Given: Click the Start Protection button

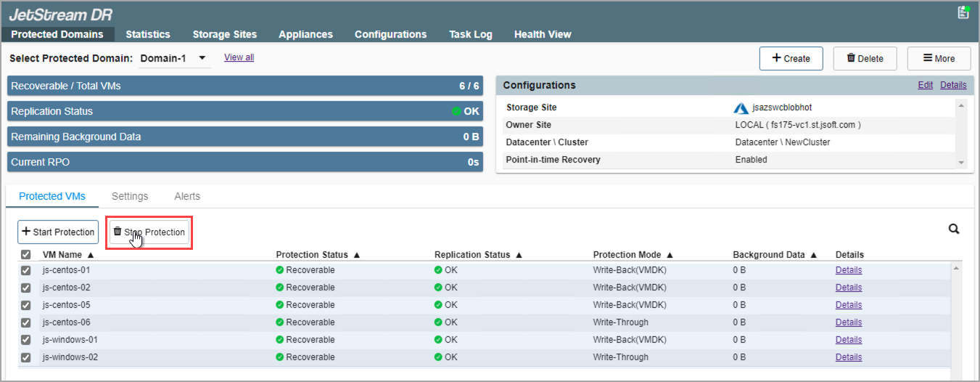Looking at the screenshot, I should (58, 232).
